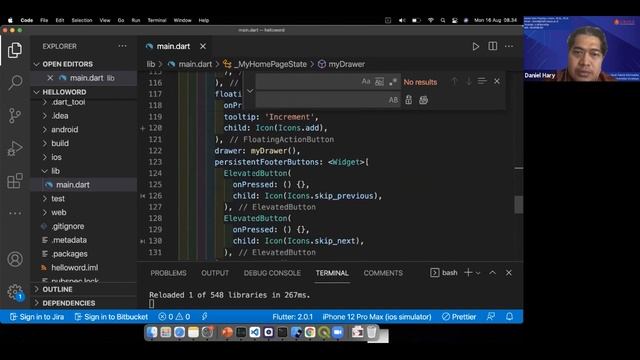Close the terminal panel
640x360 pixels.
(x=509, y=273)
